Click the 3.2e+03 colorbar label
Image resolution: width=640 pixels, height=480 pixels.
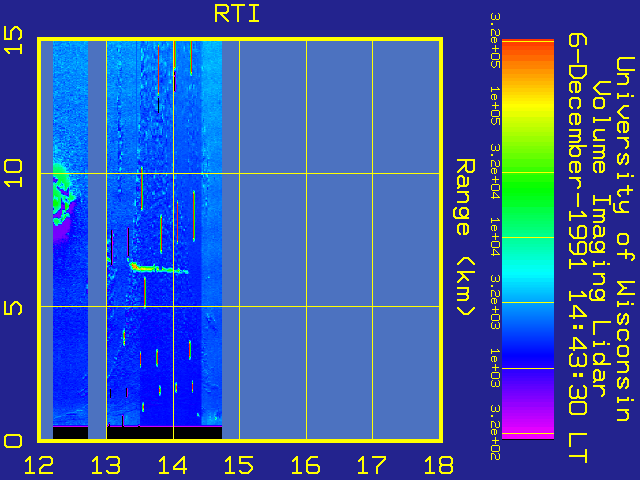[495, 302]
